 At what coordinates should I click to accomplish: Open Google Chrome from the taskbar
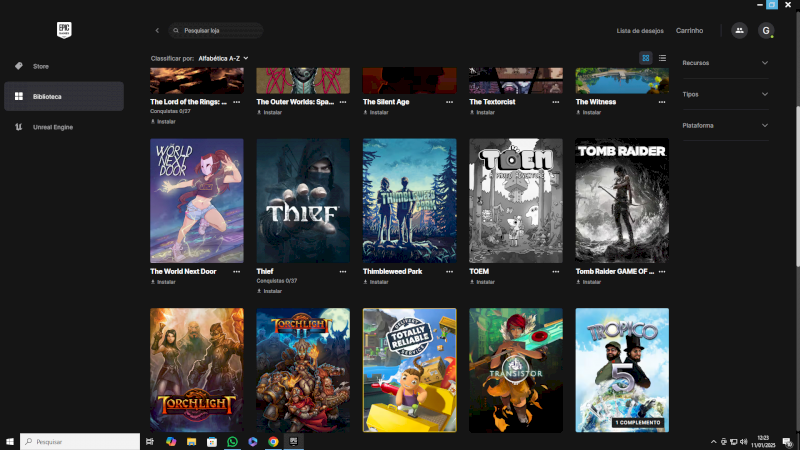point(273,441)
